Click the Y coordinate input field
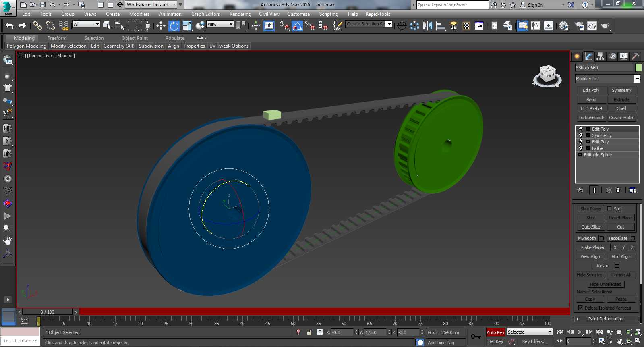 tap(375, 332)
